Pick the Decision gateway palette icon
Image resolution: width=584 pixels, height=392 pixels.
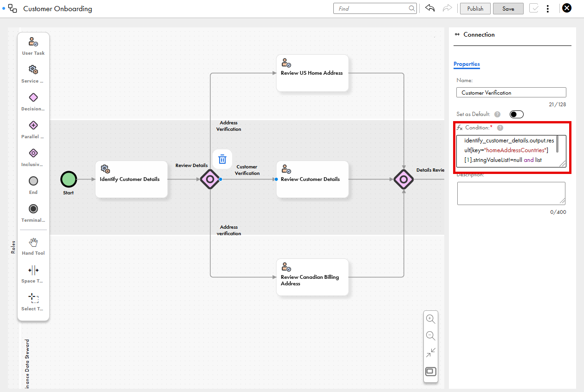tap(33, 97)
